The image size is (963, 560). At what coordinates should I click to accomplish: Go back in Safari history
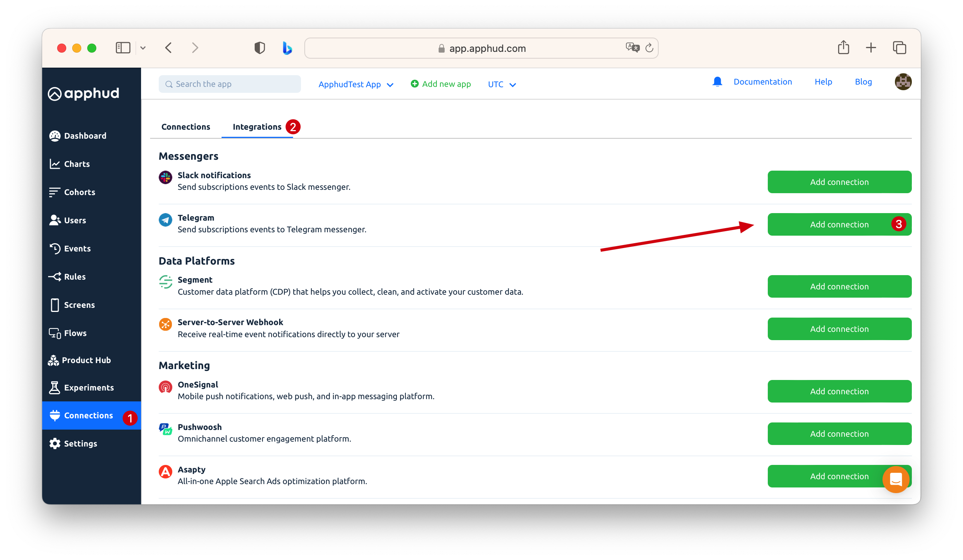(x=169, y=48)
